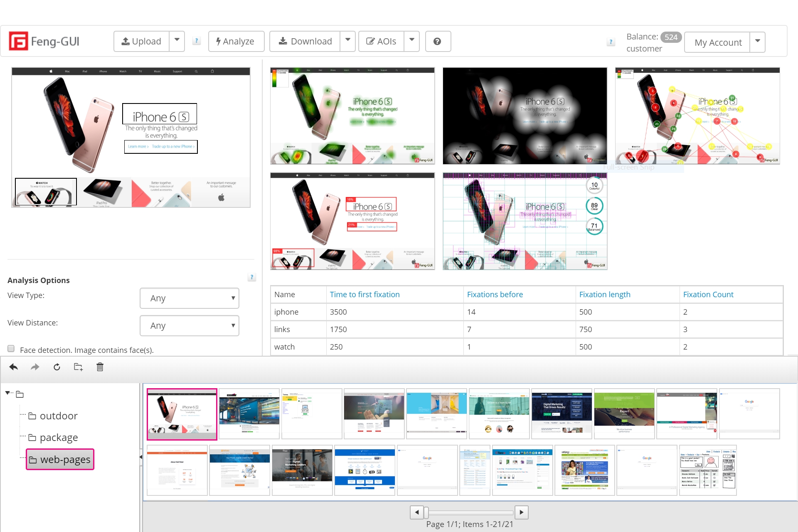Open the My Account dropdown arrow
Screen dimensions: 798x532
click(x=757, y=42)
